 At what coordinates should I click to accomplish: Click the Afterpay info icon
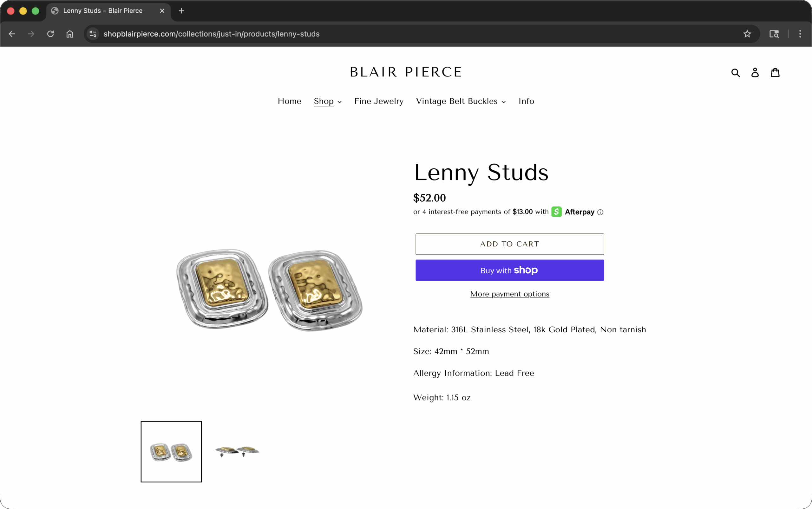coord(600,212)
